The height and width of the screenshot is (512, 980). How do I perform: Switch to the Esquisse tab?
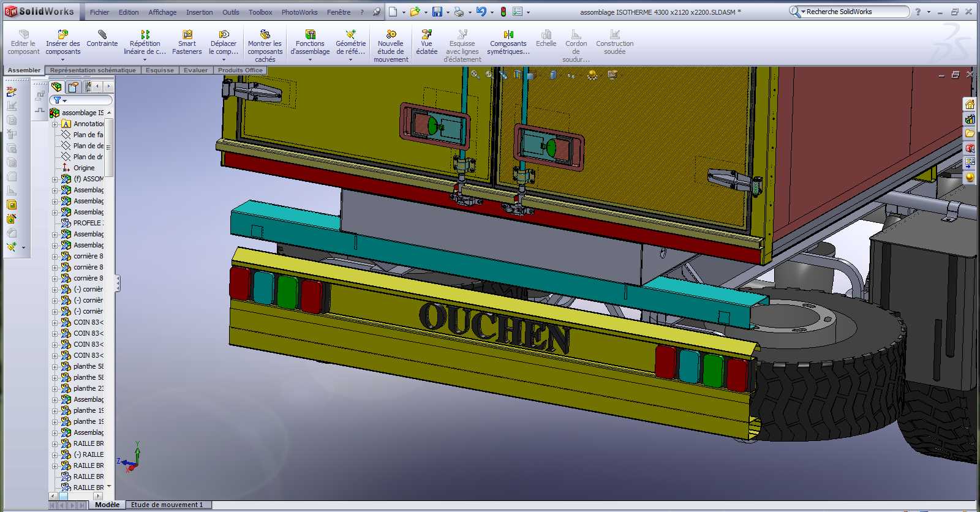(x=160, y=70)
